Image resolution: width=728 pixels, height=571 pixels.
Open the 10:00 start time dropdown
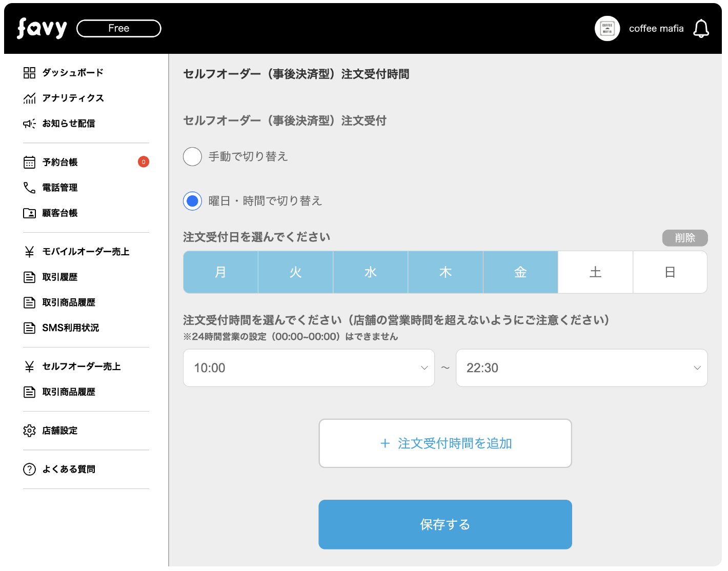tap(309, 368)
